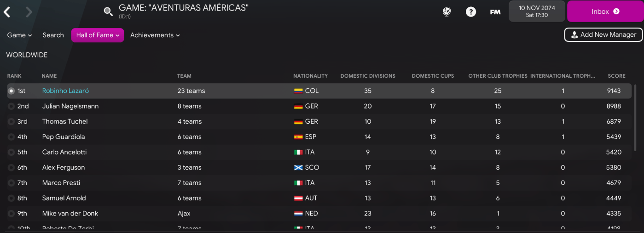Open the world globe icon
This screenshot has height=233, width=644.
447,12
